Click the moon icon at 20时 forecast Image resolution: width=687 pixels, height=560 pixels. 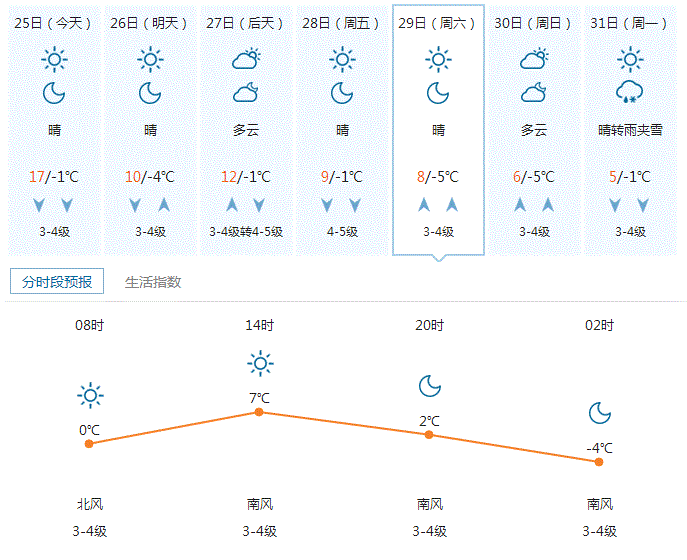tap(430, 386)
